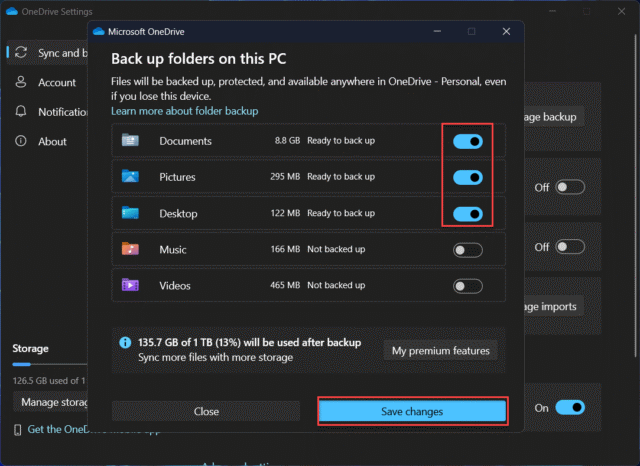Click the Videos folder icon
The image size is (640, 466).
tap(130, 284)
